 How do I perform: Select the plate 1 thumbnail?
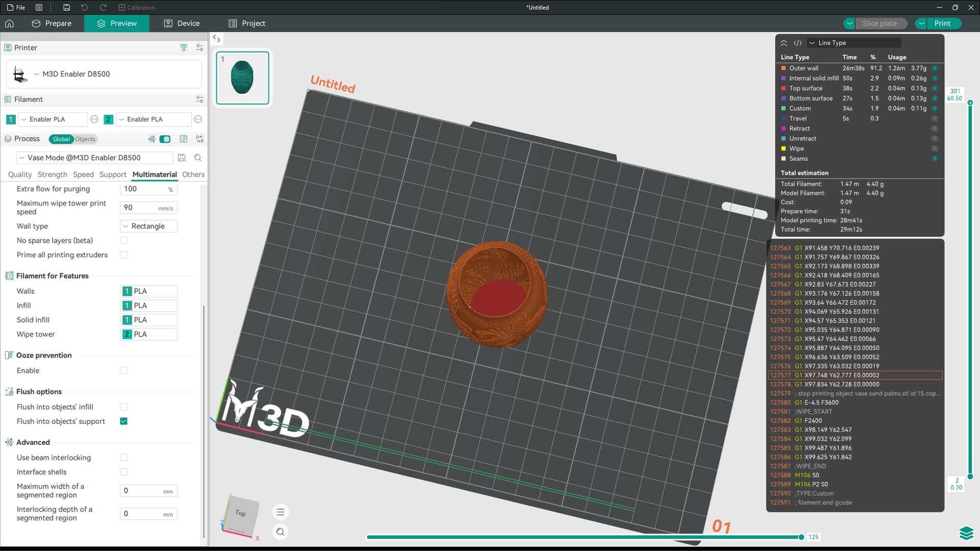(x=242, y=78)
